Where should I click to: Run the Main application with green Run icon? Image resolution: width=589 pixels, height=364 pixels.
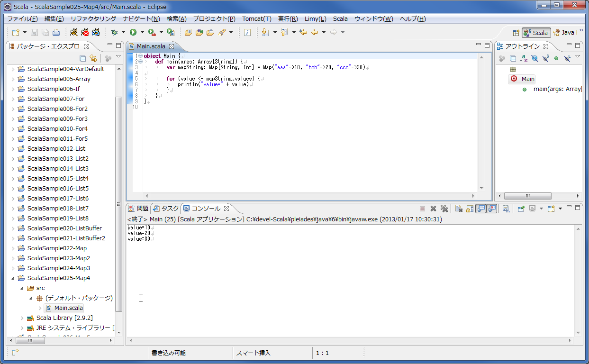[x=134, y=32]
